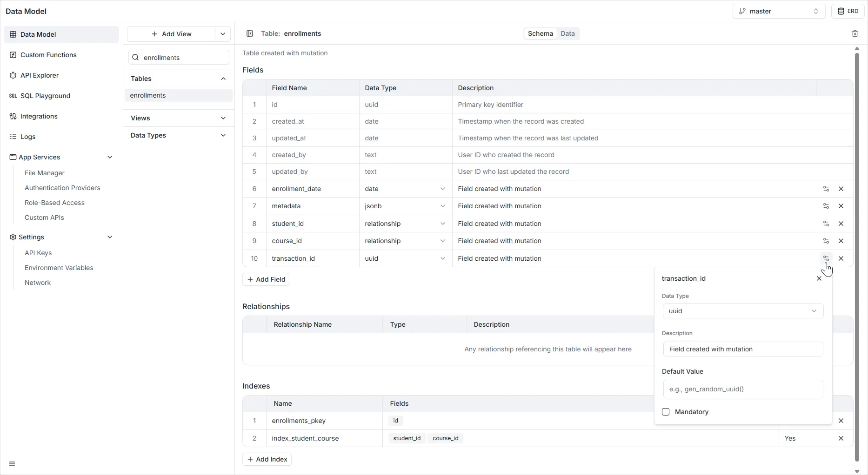This screenshot has height=475, width=868.
Task: Delete the student_id field
Action: [x=841, y=224]
